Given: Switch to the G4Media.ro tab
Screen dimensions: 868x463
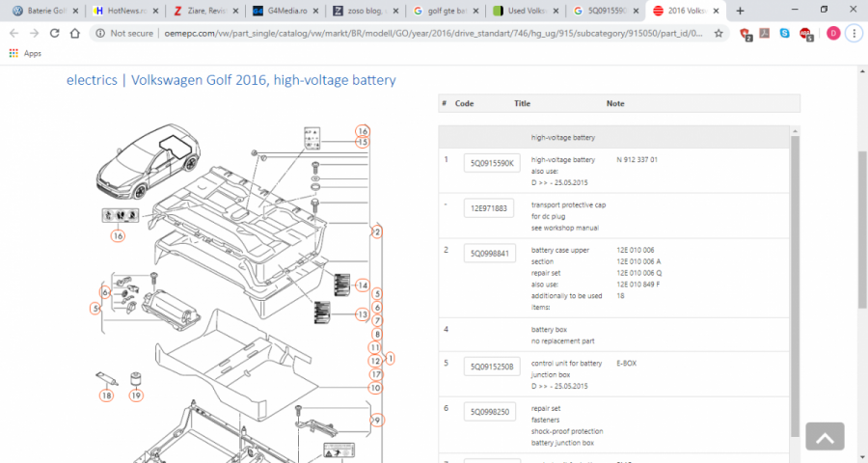Looking at the screenshot, I should [x=280, y=11].
